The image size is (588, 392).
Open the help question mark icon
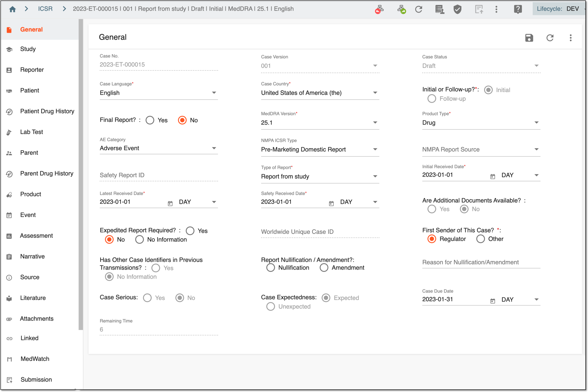click(x=518, y=9)
